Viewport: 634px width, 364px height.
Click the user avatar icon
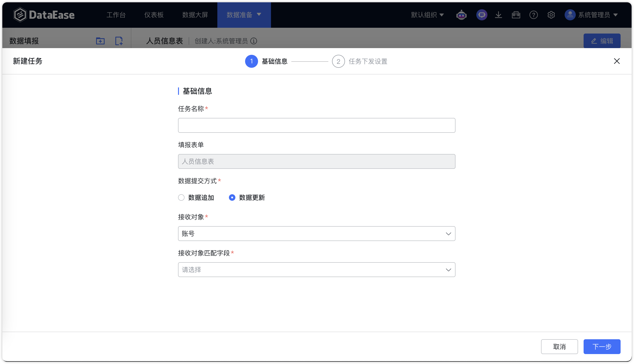(x=570, y=15)
